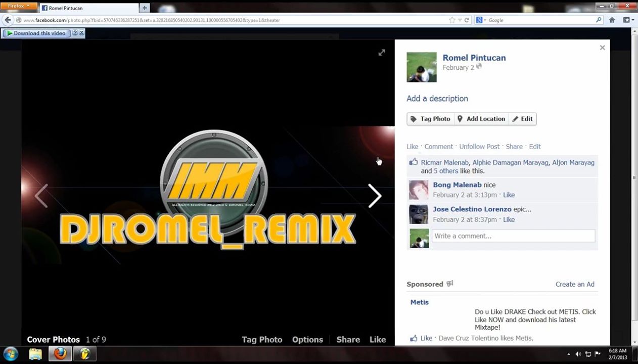Image resolution: width=638 pixels, height=364 pixels.
Task: Open Windows Explorer from taskbar
Action: (35, 354)
